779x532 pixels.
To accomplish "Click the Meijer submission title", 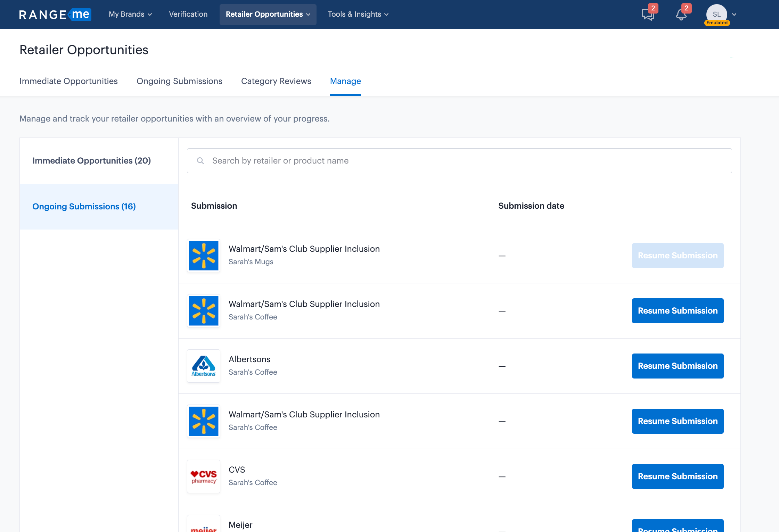I will point(240,525).
